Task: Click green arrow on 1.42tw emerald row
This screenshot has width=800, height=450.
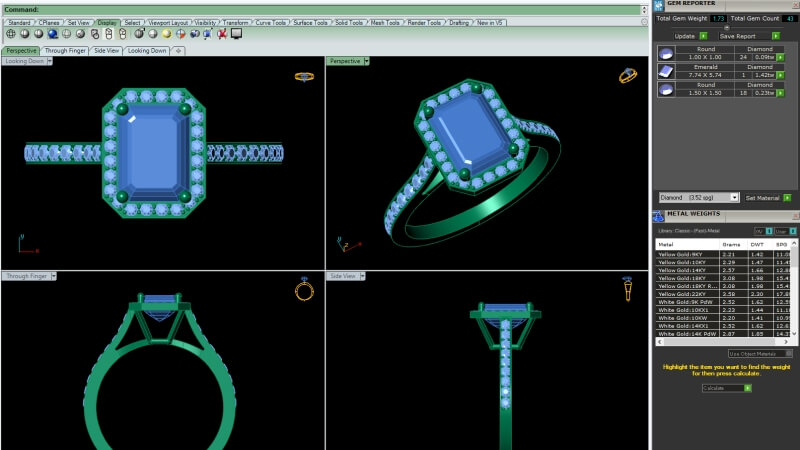Action: (x=781, y=75)
